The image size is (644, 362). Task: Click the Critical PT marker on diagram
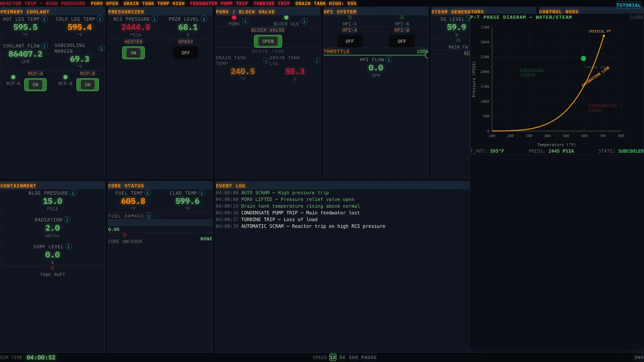click(x=603, y=36)
